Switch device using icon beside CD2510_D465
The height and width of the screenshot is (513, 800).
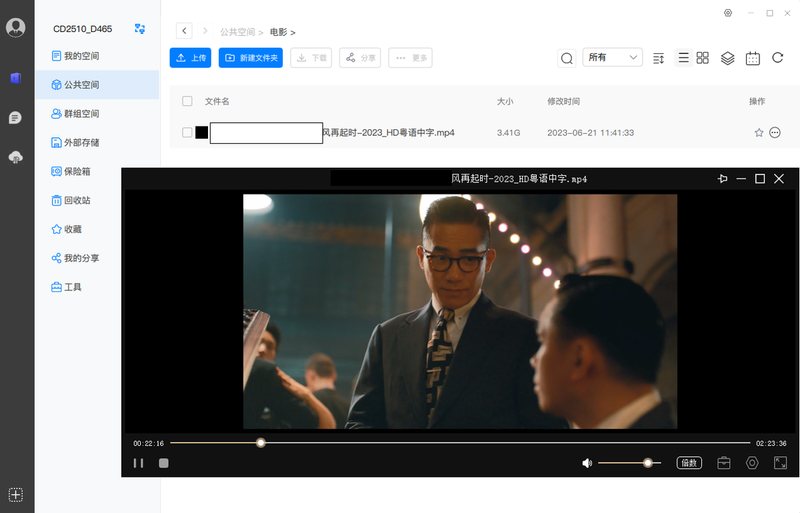point(139,29)
